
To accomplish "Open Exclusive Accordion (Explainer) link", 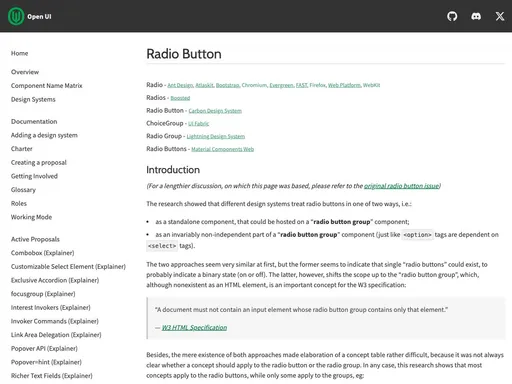I will coord(55,280).
